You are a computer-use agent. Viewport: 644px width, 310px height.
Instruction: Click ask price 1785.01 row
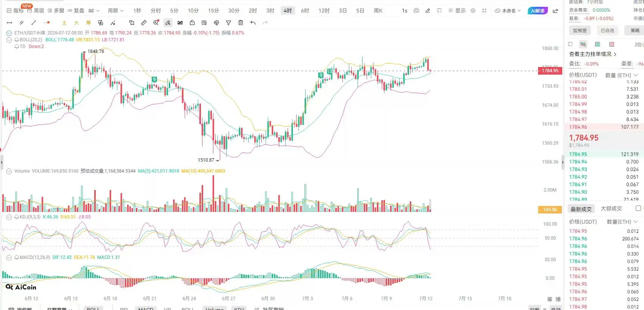(604, 89)
